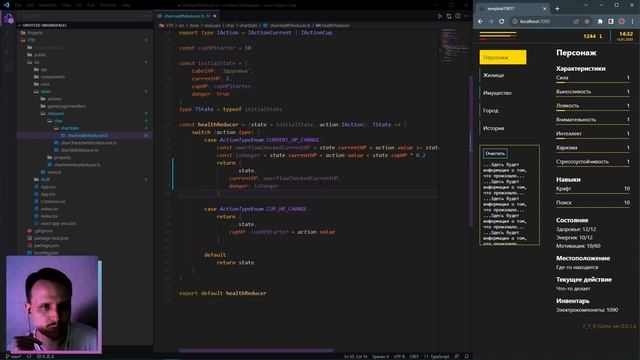Open the Explorer panel more actions

[x=146, y=16]
